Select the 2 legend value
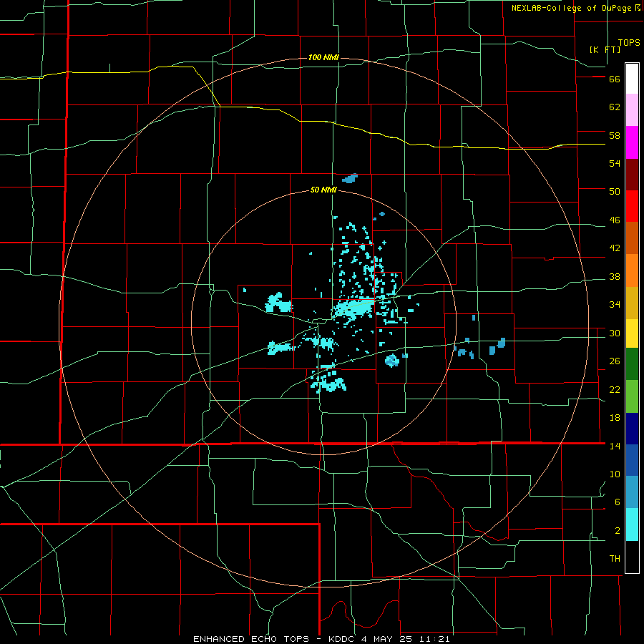The height and width of the screenshot is (644, 644). click(618, 531)
